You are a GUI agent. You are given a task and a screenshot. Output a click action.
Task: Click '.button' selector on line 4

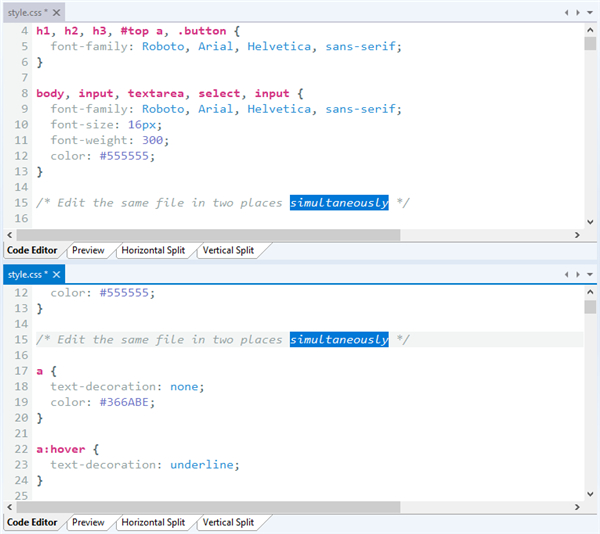pos(202,31)
